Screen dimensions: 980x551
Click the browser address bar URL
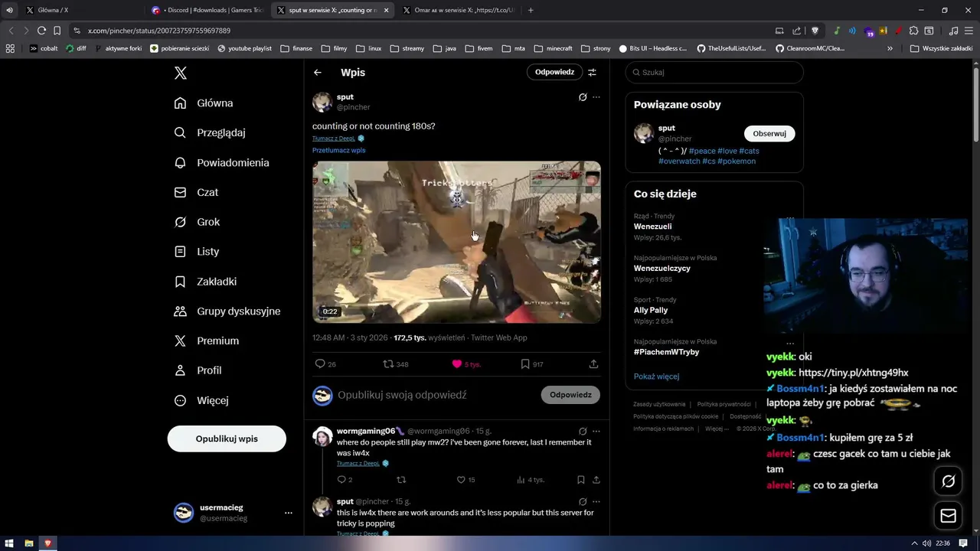click(159, 31)
